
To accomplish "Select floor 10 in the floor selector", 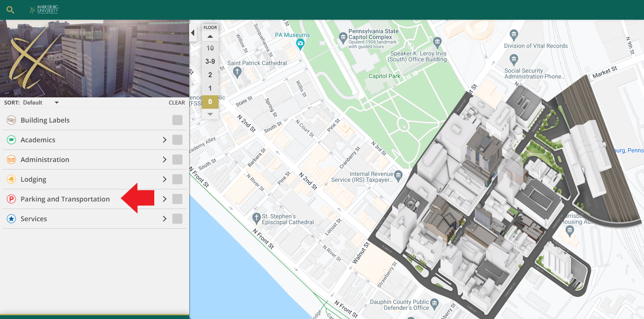I will pyautogui.click(x=210, y=48).
